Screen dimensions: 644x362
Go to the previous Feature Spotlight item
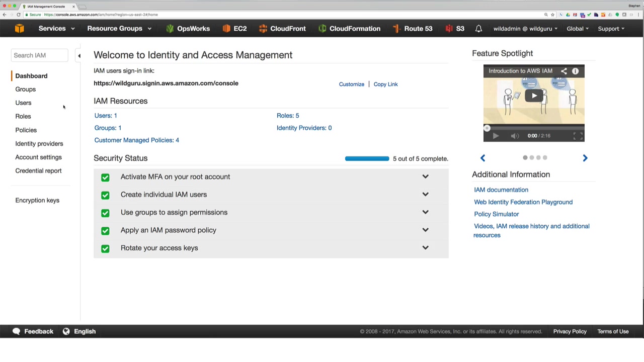pos(482,158)
